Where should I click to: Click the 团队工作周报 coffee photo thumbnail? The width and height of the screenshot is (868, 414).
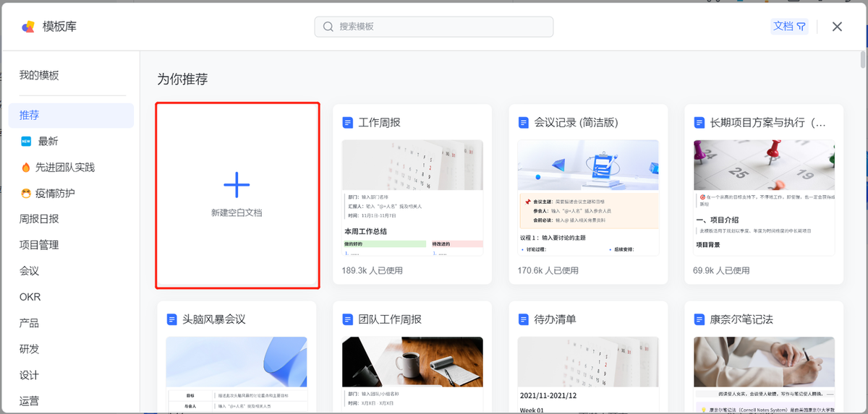click(412, 363)
